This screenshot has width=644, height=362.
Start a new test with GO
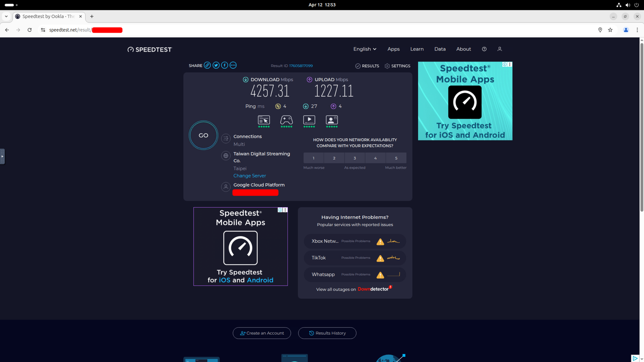203,136
